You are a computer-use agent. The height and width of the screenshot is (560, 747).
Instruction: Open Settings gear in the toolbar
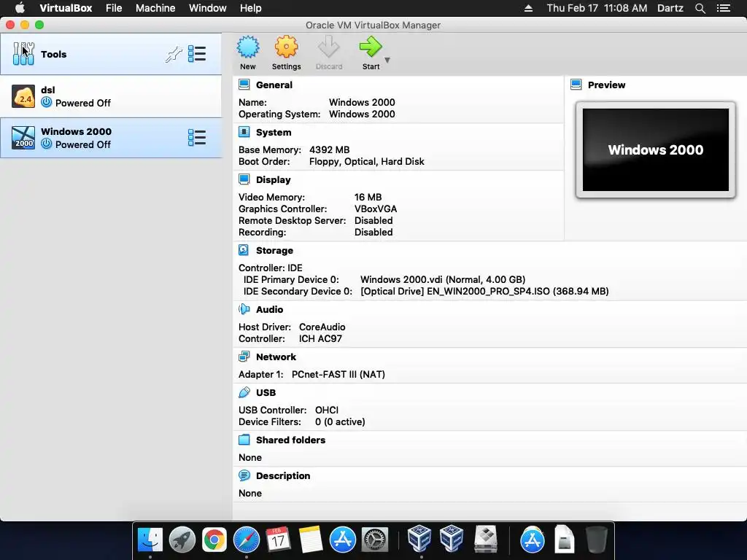pyautogui.click(x=286, y=47)
